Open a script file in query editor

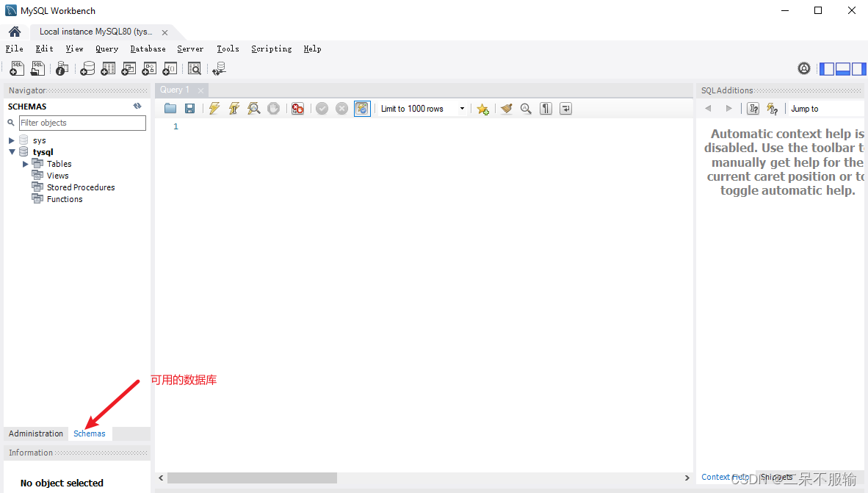tap(170, 109)
